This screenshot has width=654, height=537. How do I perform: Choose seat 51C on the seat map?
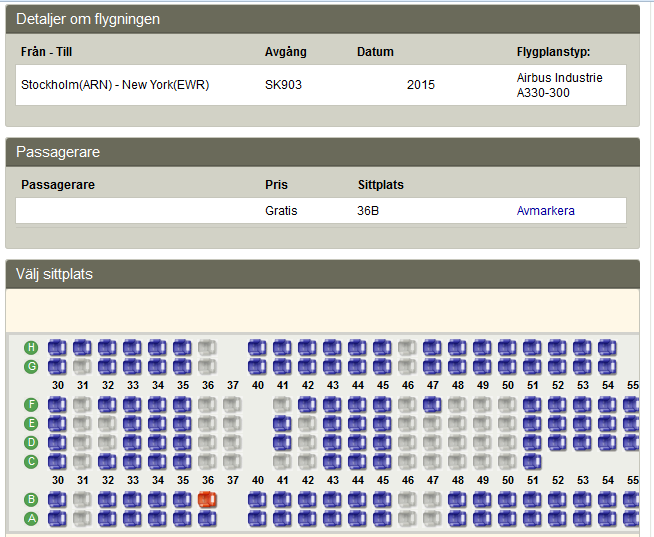532,461
